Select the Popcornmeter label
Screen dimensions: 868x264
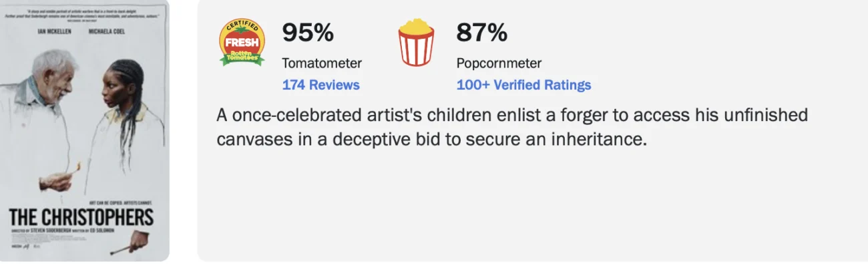click(499, 63)
